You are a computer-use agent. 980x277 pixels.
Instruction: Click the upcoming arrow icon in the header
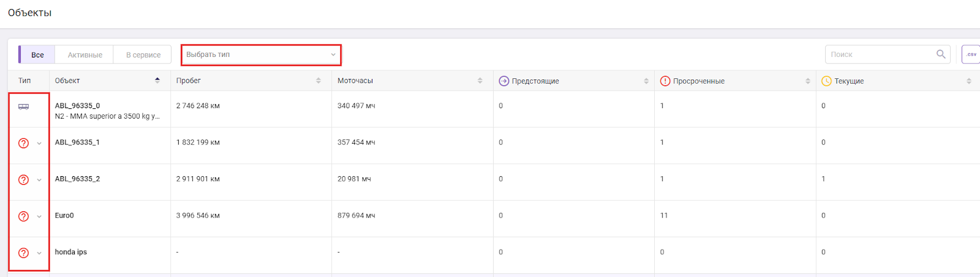[x=504, y=81]
